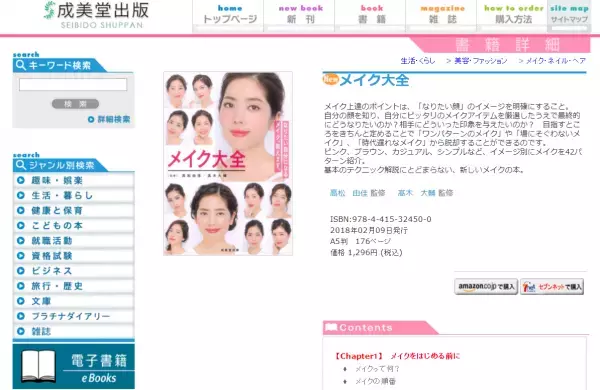Click arrow icon next to 旅行・歴史
Viewport: 600px width, 390px height.
coord(21,286)
